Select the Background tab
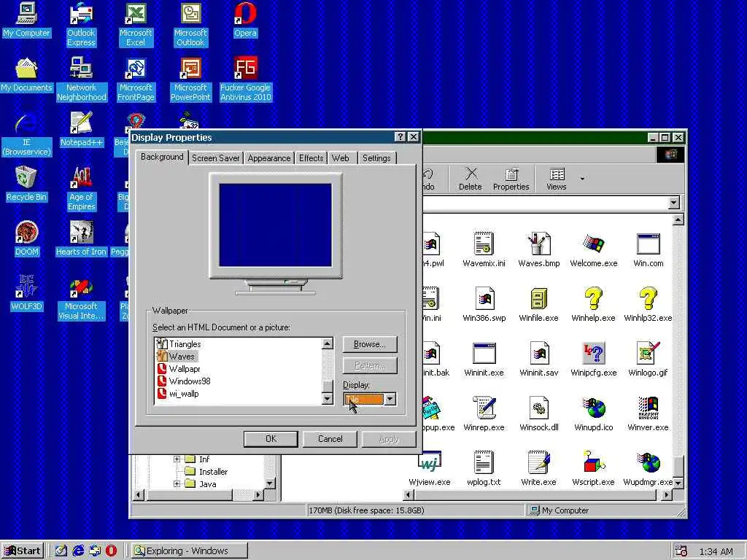Viewport: 747px width, 560px height. [x=162, y=157]
